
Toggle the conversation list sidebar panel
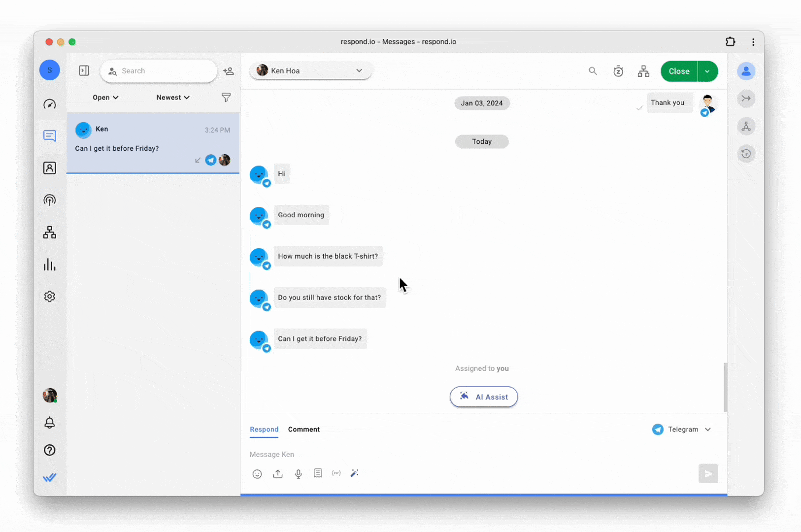point(84,71)
